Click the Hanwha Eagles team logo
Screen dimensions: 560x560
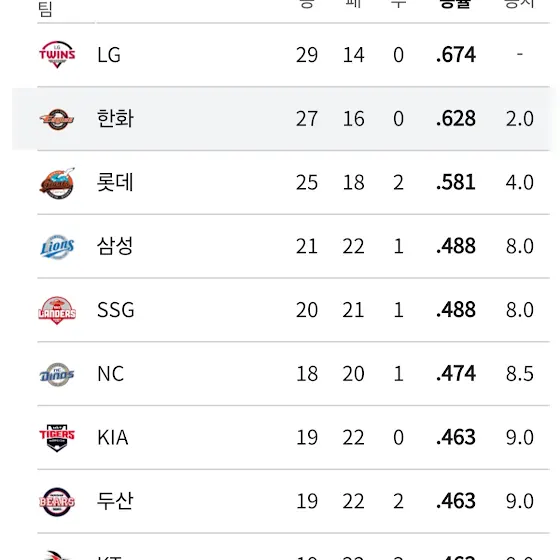pyautogui.click(x=57, y=119)
